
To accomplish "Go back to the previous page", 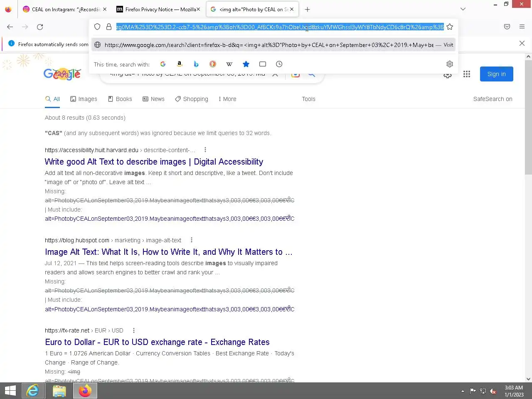I will click(10, 27).
